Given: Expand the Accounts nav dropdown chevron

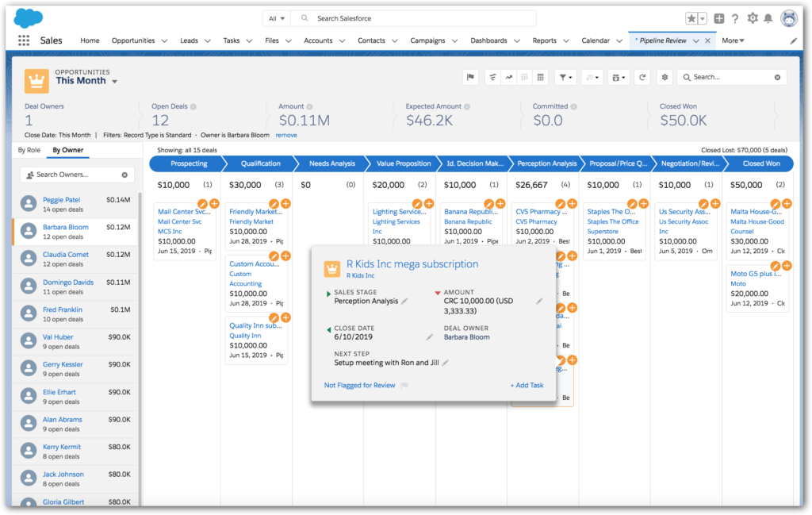Looking at the screenshot, I should pyautogui.click(x=342, y=41).
